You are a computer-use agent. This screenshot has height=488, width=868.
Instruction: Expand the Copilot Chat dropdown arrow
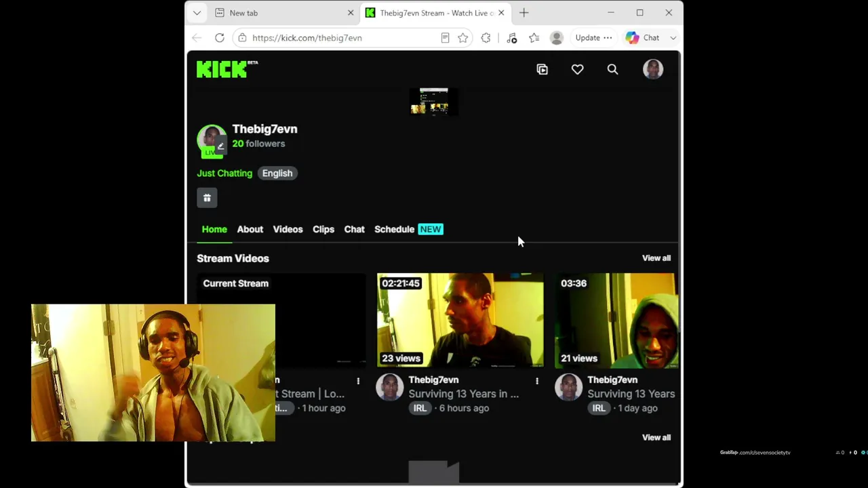[x=673, y=38]
